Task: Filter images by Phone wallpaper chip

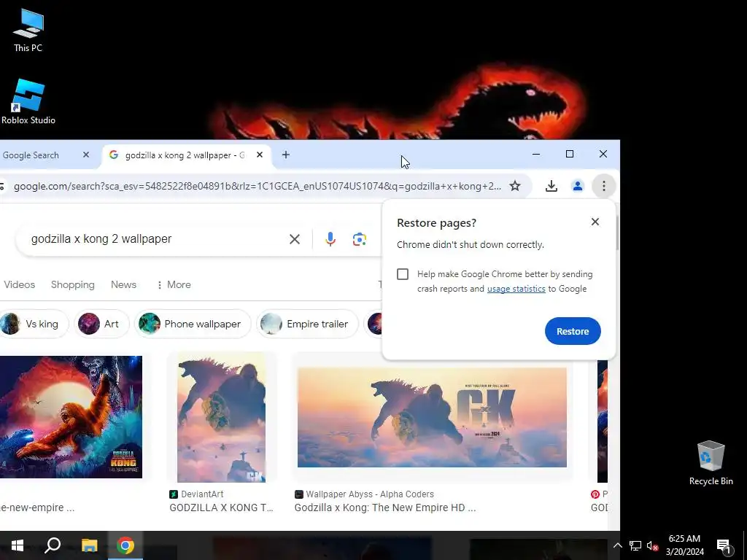Action: click(x=193, y=324)
